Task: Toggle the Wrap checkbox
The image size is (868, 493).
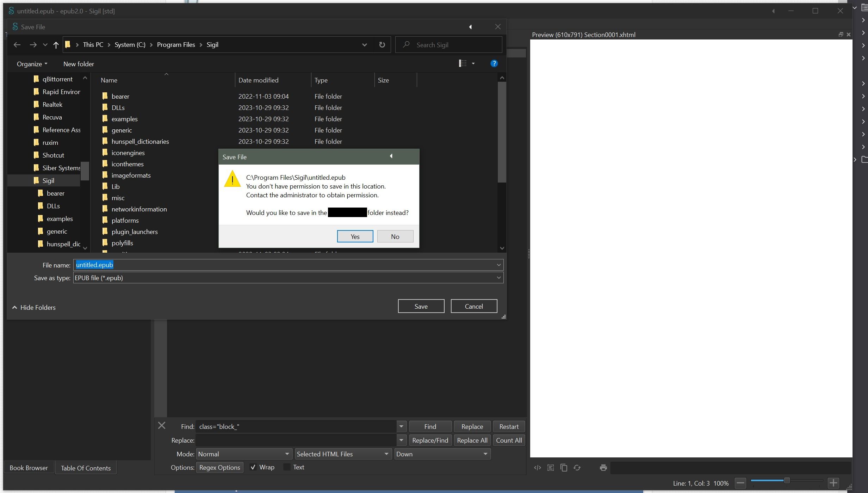Action: 253,467
